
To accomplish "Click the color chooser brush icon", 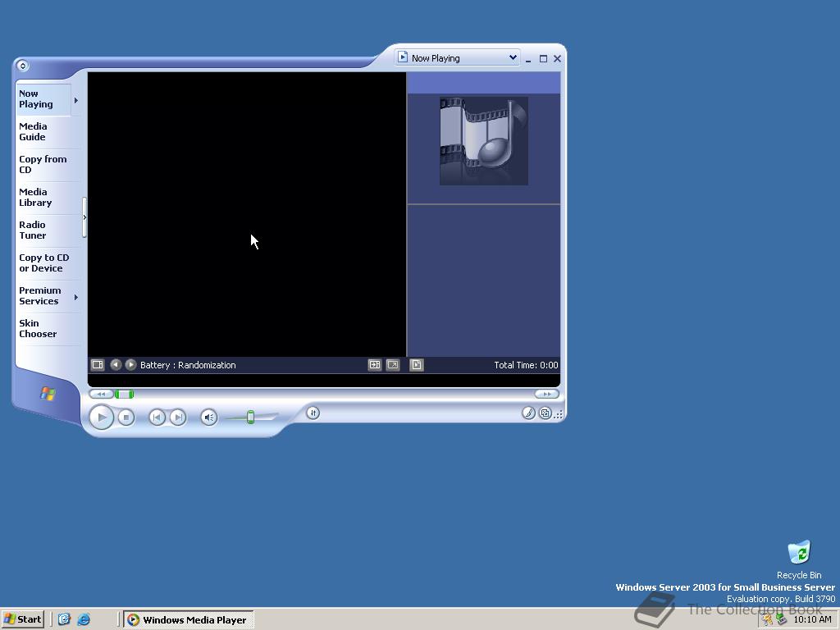I will (528, 413).
